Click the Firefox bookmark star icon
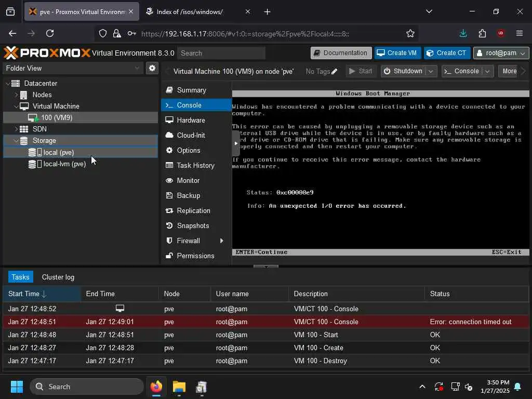 (410, 33)
